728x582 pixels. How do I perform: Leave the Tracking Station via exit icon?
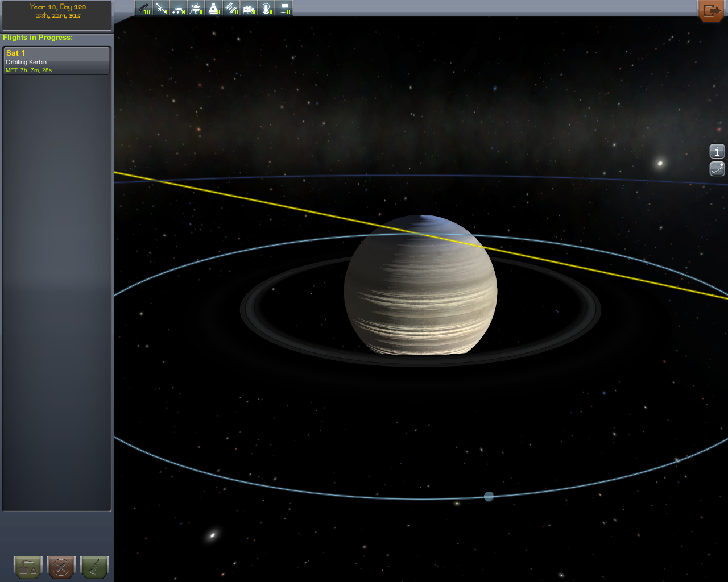click(x=712, y=10)
